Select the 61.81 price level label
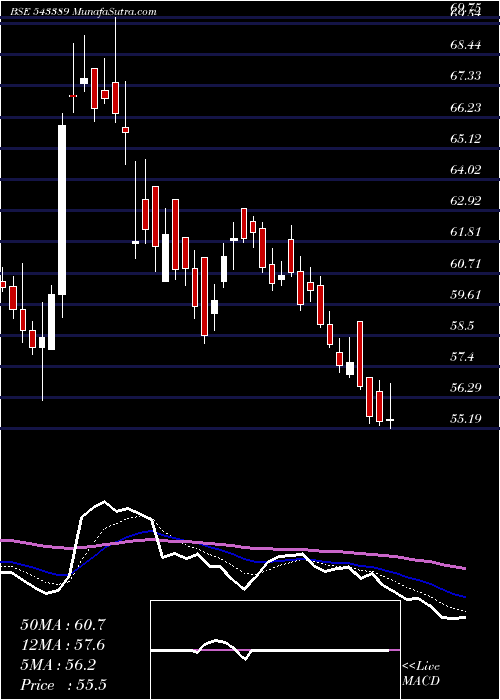This screenshot has height=700, width=500. point(466,232)
